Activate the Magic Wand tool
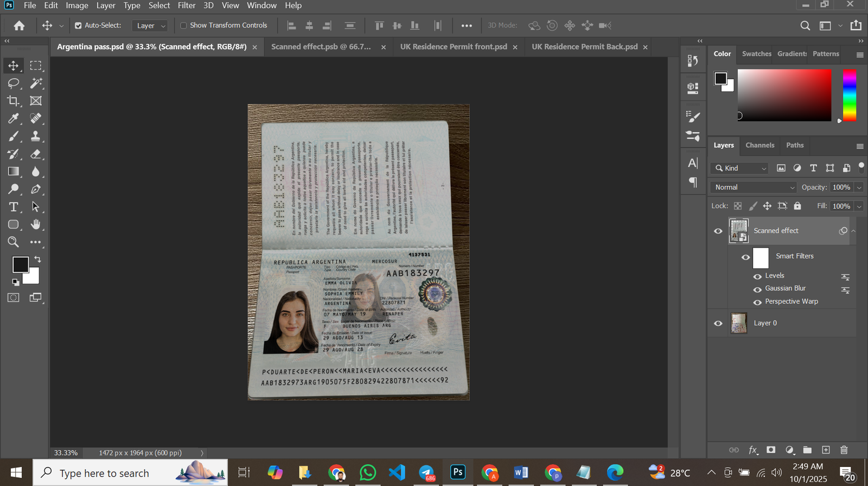This screenshot has width=868, height=486. click(x=36, y=83)
